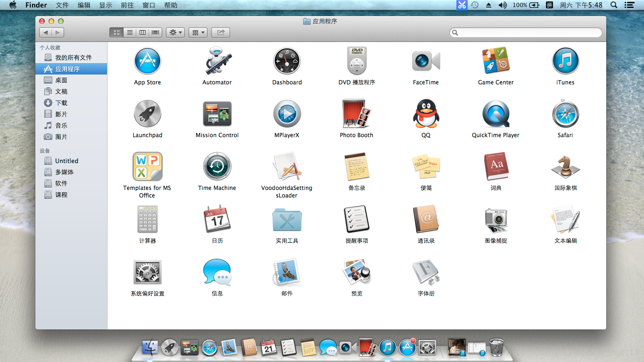The height and width of the screenshot is (362, 644).
Task: Launch MPlayerX from the applications folder
Action: 287,114
